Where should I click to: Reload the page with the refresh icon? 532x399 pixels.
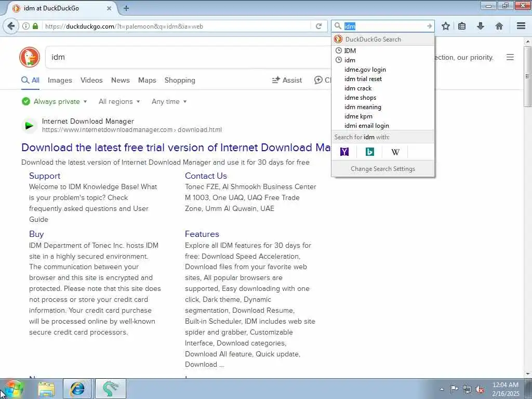318,26
